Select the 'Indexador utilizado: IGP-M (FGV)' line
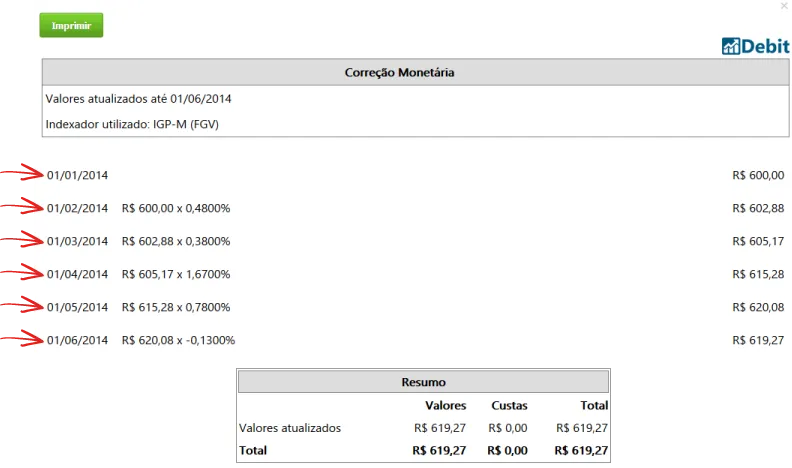This screenshot has height=468, width=792. click(132, 124)
